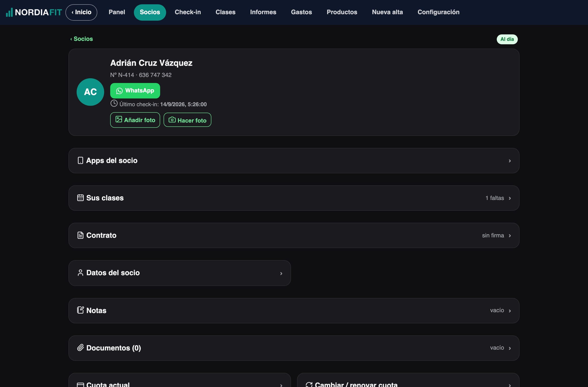Click the clock icon beside Último check-in

(x=114, y=103)
